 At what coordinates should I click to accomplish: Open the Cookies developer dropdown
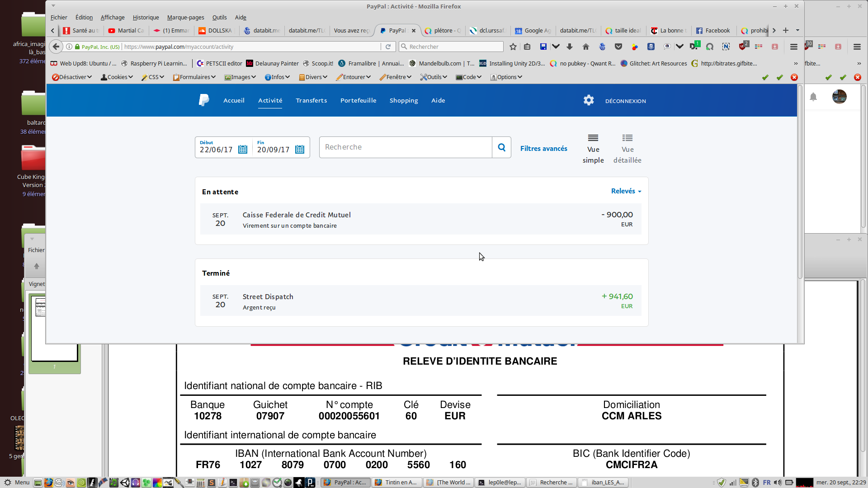tap(117, 77)
